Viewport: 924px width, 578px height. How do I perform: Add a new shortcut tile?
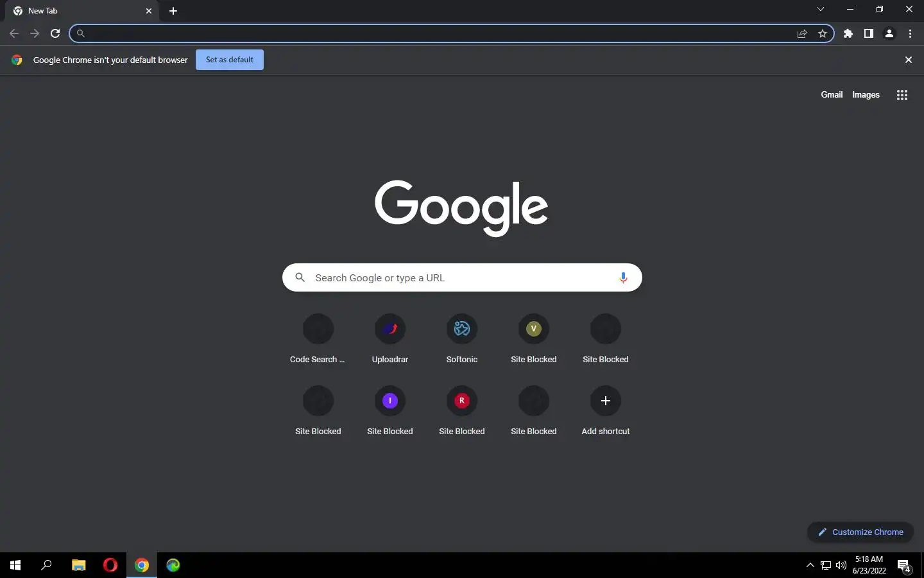(x=606, y=411)
